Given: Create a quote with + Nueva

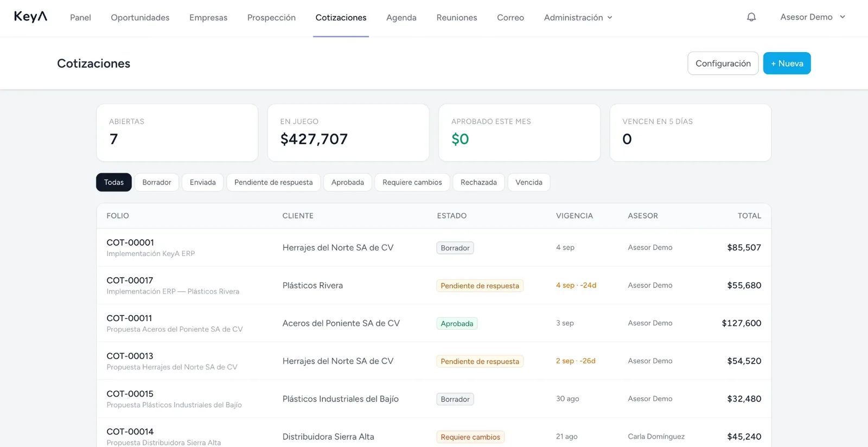Looking at the screenshot, I should pos(787,63).
